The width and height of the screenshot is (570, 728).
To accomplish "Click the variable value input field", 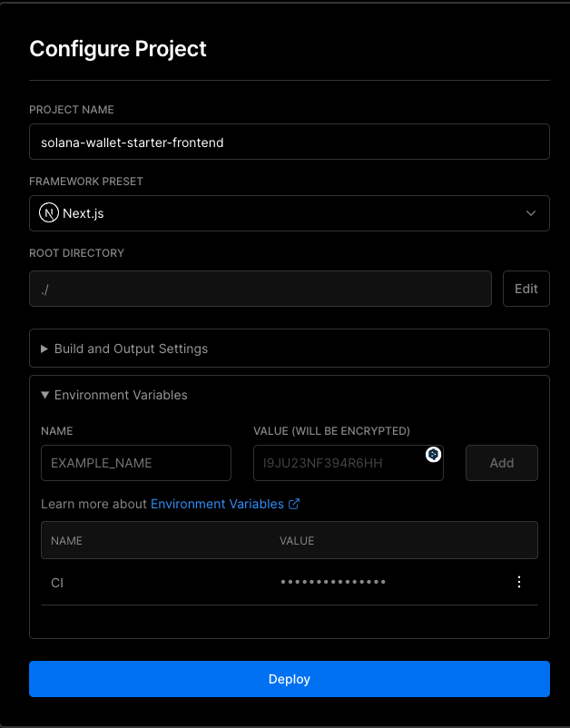I will click(349, 463).
